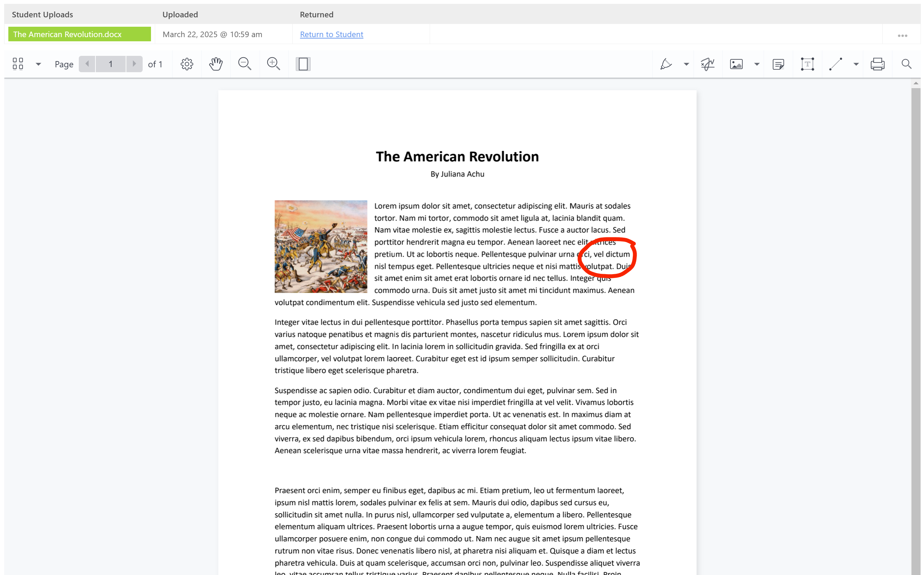Go to the next page arrow

(134, 64)
